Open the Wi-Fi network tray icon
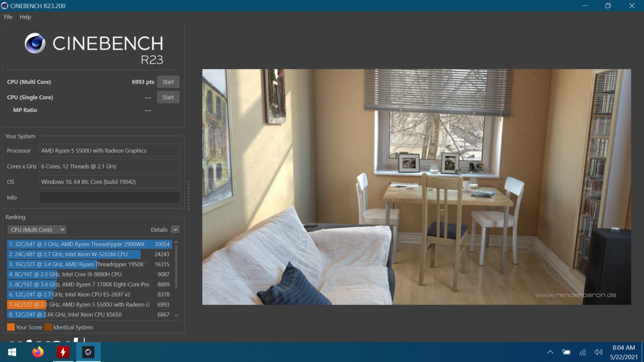644x362 pixels. coord(582,352)
